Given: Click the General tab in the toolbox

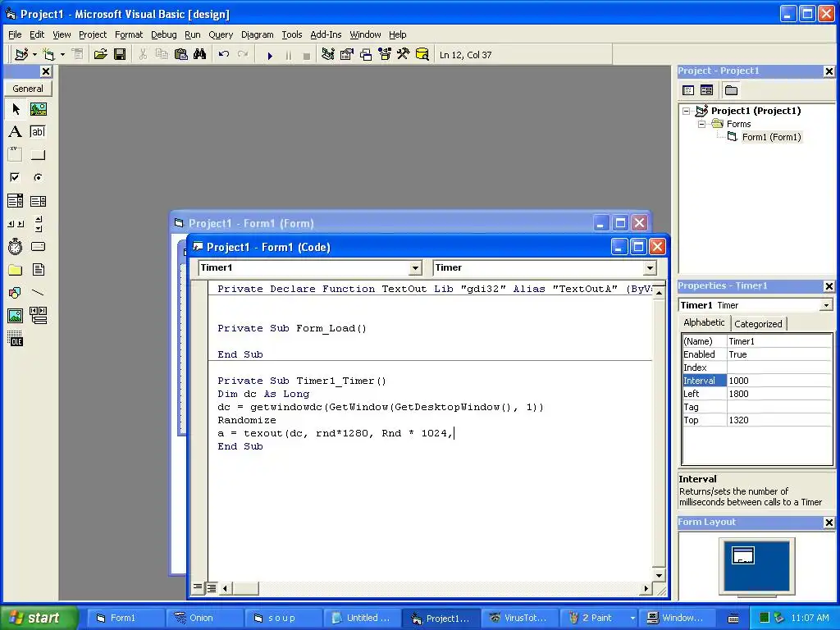Looking at the screenshot, I should [28, 89].
